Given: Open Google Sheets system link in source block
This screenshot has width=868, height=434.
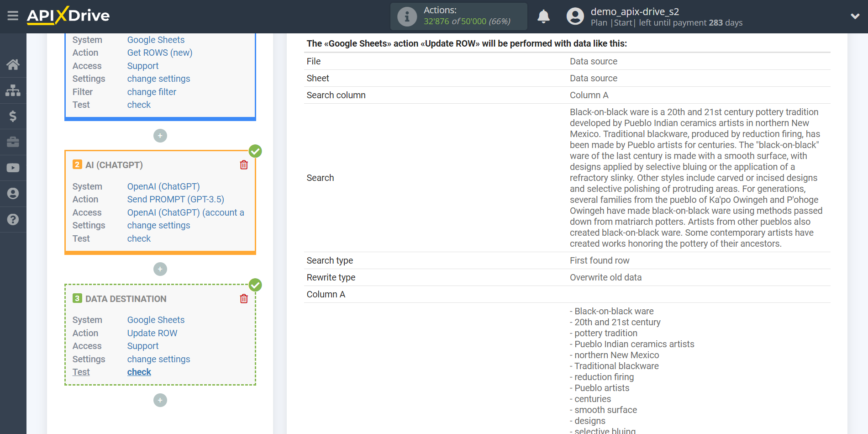Looking at the screenshot, I should click(x=156, y=40).
